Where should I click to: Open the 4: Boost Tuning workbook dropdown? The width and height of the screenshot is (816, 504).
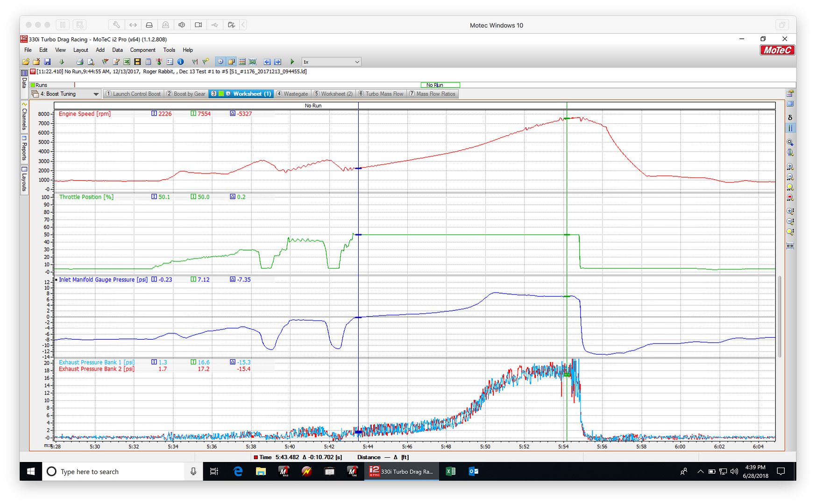click(x=65, y=94)
